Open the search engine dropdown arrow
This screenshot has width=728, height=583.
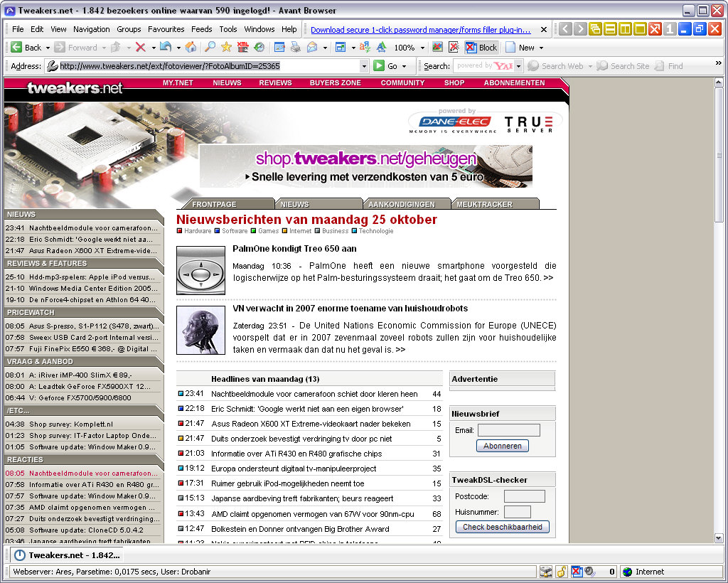(x=518, y=66)
